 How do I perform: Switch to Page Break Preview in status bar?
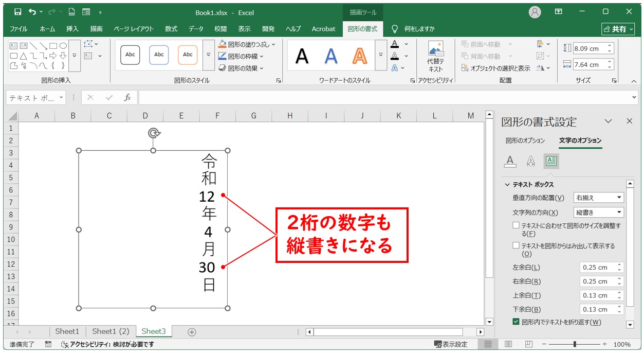click(528, 344)
